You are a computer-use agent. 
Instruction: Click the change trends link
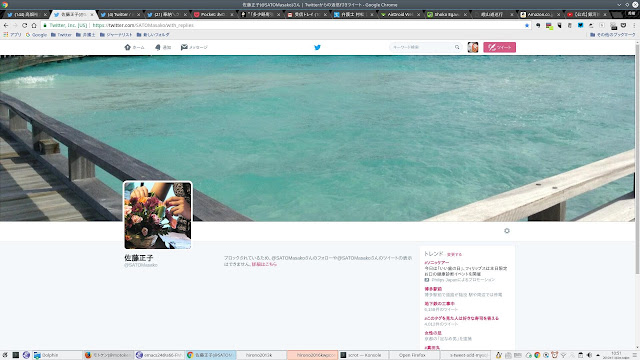[454, 254]
